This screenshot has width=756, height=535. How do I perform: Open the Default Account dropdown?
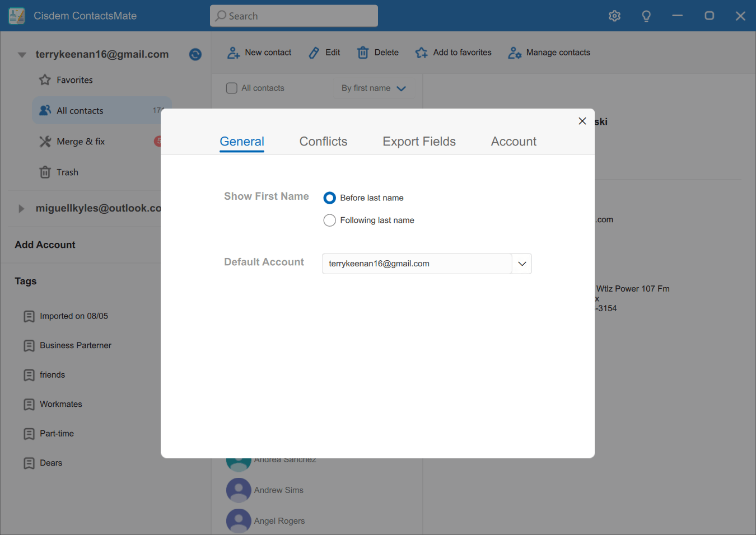tap(522, 264)
